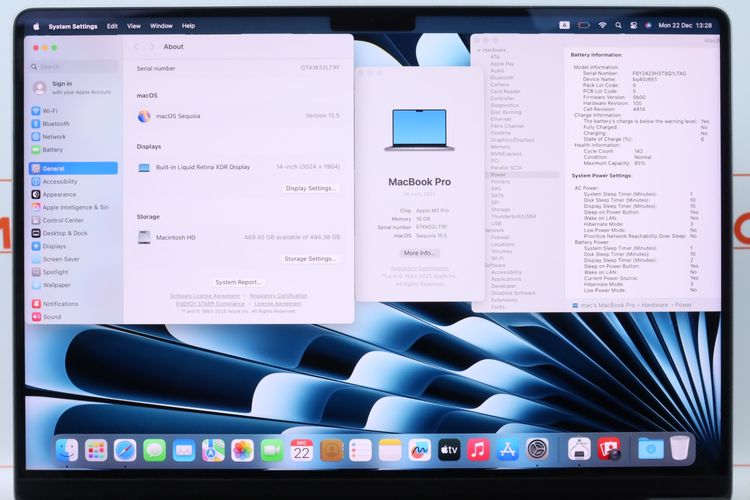Viewport: 750px width, 500px height.
Task: Open Calendar showing Dec 22 in Dock
Action: pyautogui.click(x=302, y=450)
